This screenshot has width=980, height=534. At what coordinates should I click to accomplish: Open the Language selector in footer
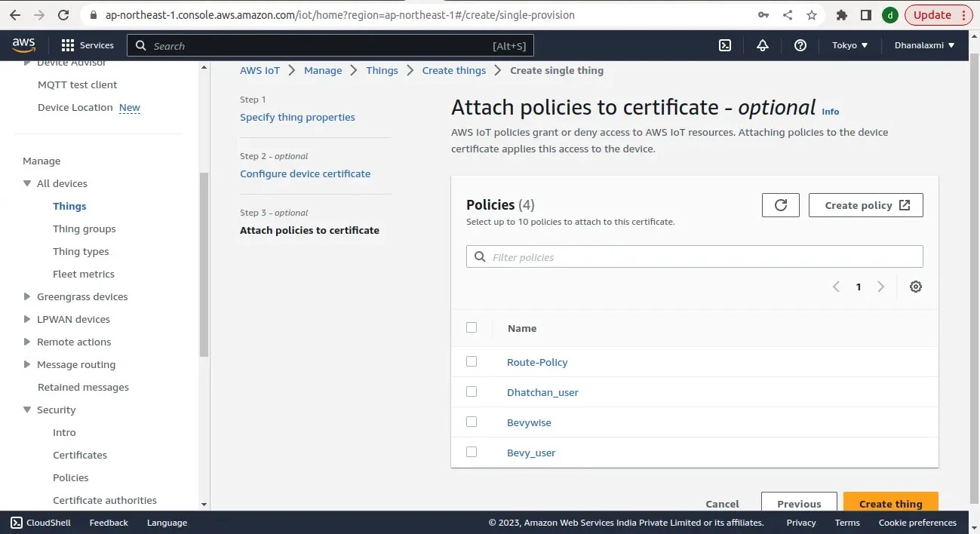[x=167, y=523]
